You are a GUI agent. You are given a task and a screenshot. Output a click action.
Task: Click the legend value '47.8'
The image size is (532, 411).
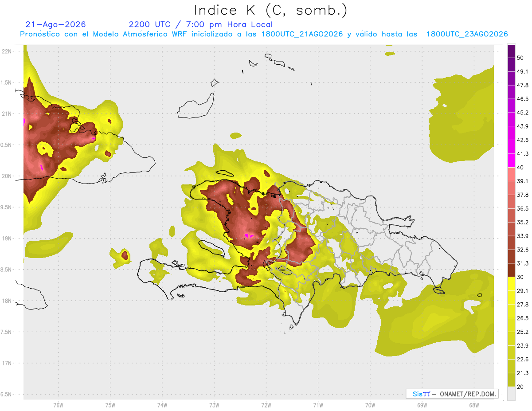[523, 85]
